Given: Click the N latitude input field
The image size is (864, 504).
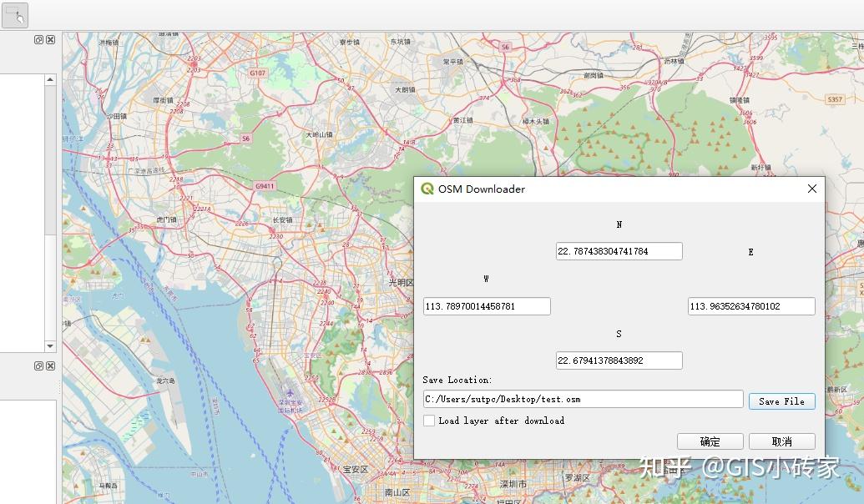Looking at the screenshot, I should (619, 251).
